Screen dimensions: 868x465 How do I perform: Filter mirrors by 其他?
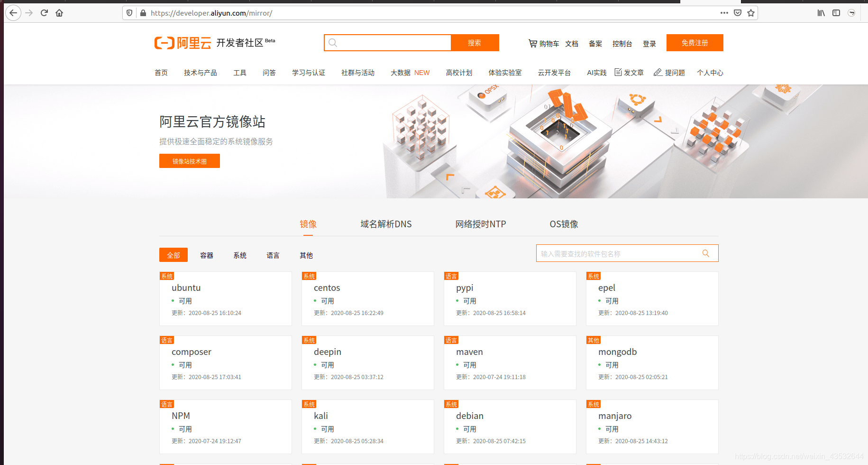pos(306,255)
